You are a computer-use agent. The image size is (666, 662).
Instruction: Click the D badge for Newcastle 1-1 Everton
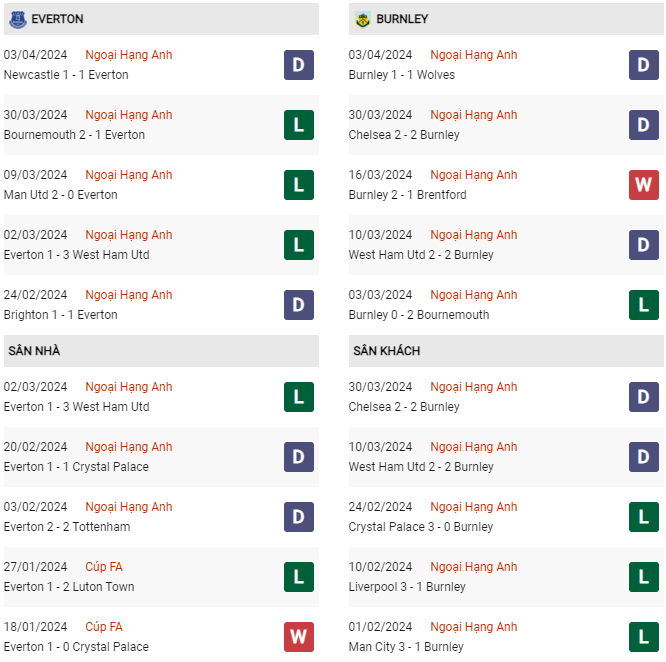click(x=299, y=65)
